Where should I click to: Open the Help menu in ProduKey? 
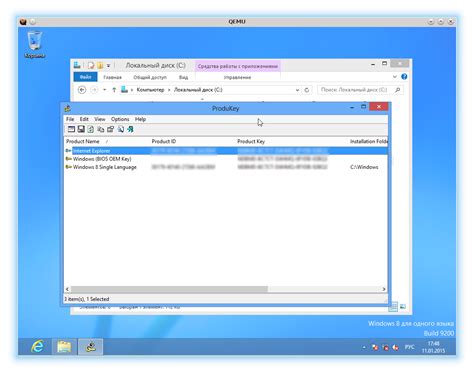click(x=140, y=119)
